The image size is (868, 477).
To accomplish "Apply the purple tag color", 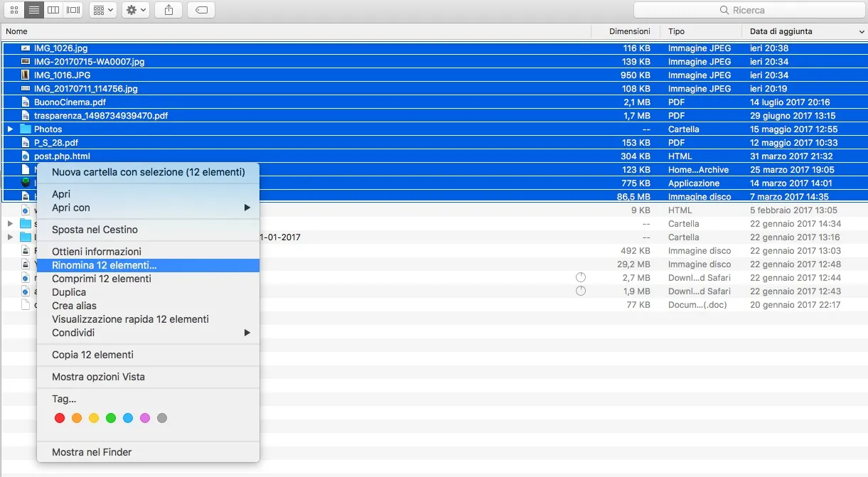I will tap(145, 418).
